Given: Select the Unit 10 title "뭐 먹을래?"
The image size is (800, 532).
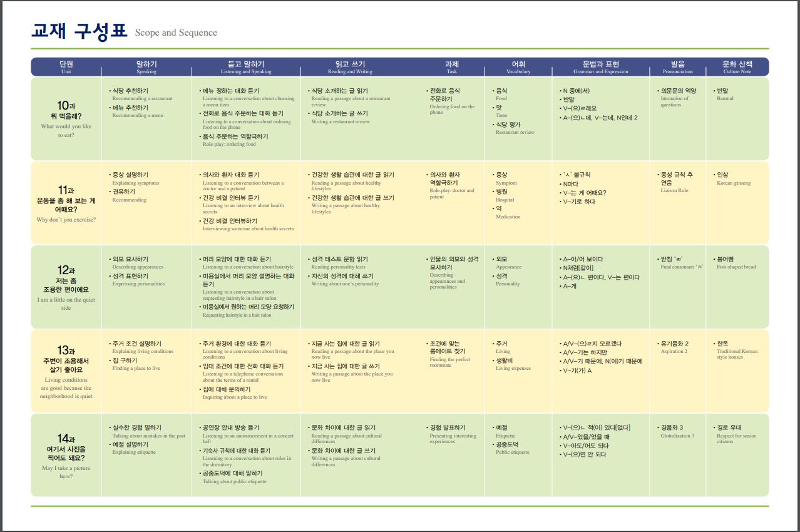Looking at the screenshot, I should tap(66, 116).
